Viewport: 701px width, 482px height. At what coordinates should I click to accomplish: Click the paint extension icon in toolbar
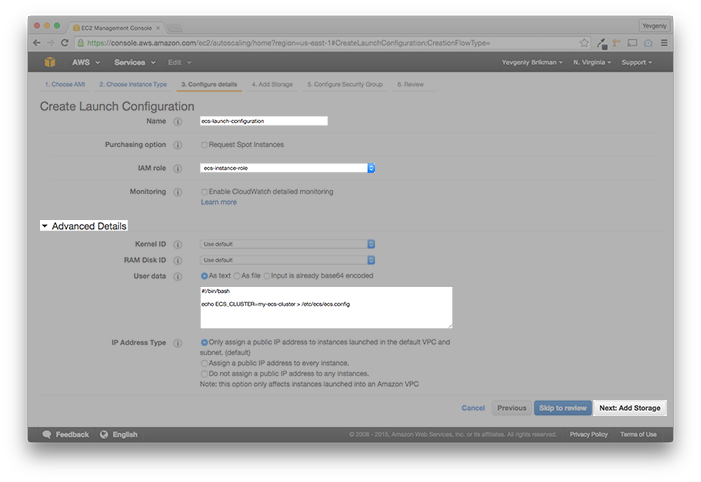pyautogui.click(x=617, y=43)
